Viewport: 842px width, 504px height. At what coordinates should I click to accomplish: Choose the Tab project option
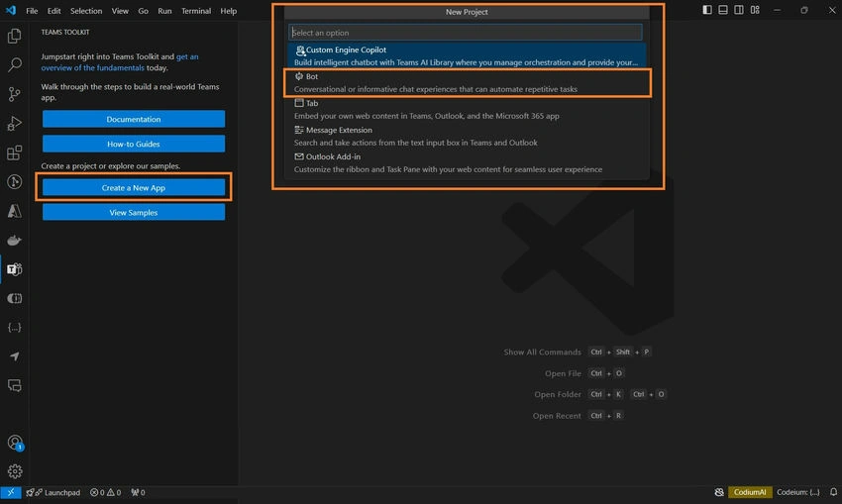(467, 110)
